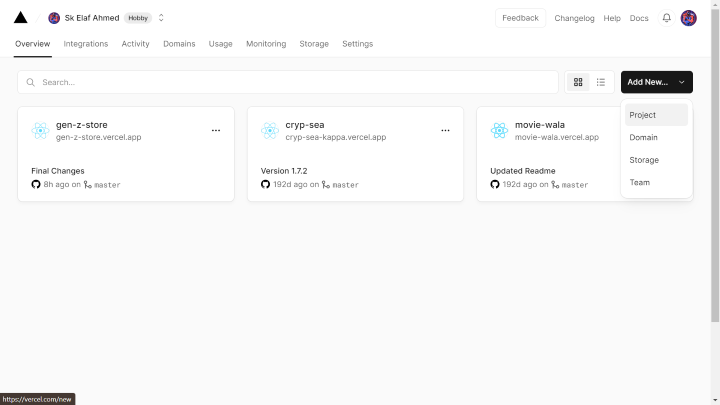
Task: Switch to grid view layout
Action: click(578, 82)
